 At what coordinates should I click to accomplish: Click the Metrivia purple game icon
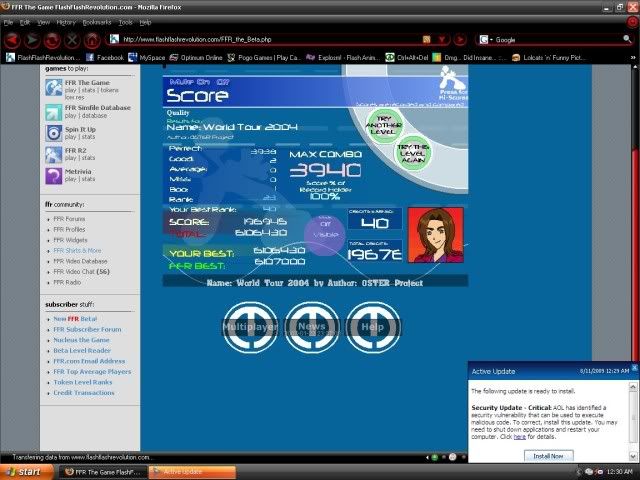tap(53, 175)
